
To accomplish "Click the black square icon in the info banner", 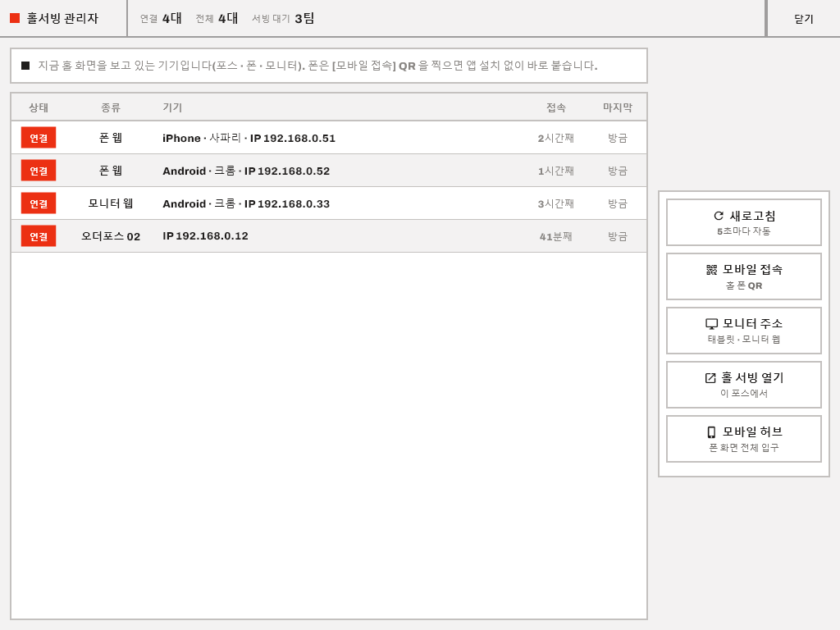I will pos(25,66).
